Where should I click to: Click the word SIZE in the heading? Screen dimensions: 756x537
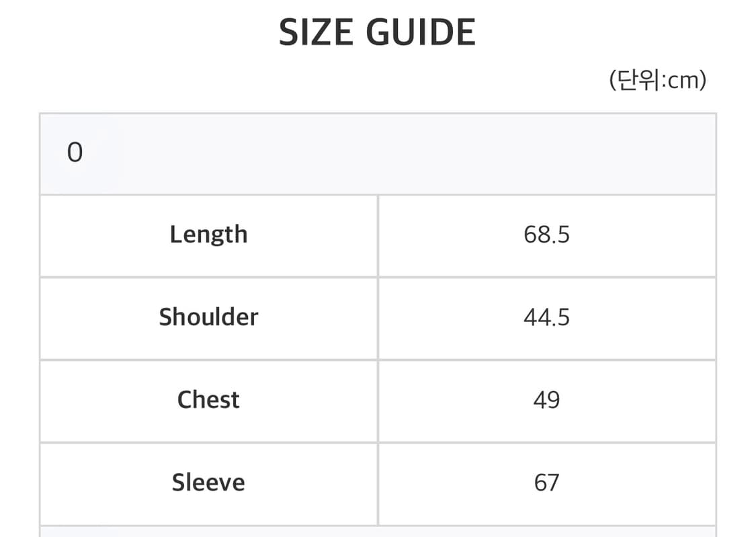click(x=315, y=33)
